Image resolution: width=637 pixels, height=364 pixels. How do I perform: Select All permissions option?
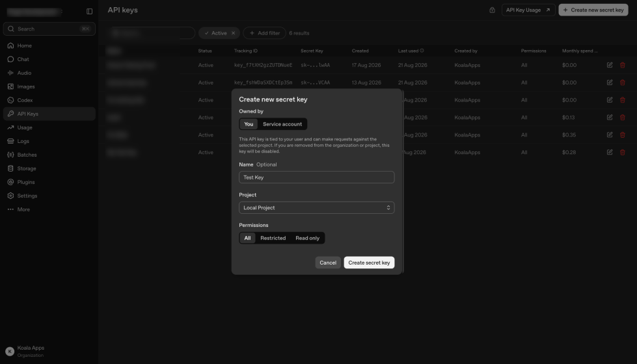pyautogui.click(x=247, y=238)
